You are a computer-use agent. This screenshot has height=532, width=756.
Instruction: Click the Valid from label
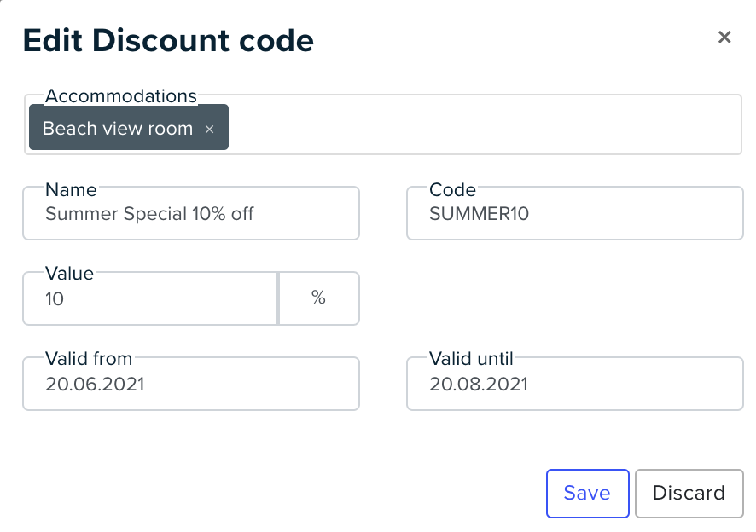[x=89, y=359]
